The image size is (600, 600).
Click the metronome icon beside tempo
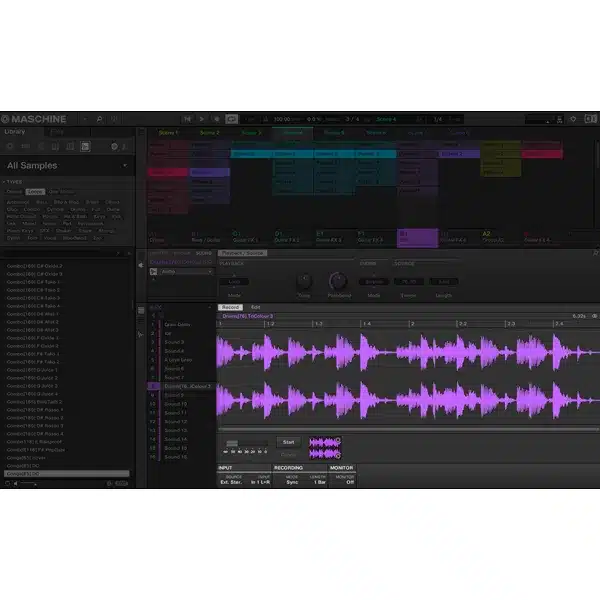[265, 119]
